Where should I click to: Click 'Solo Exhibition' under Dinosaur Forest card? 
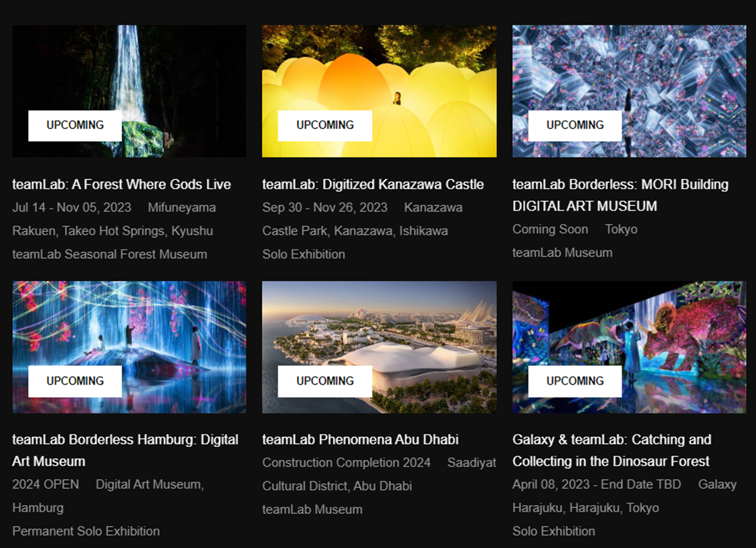click(x=554, y=531)
